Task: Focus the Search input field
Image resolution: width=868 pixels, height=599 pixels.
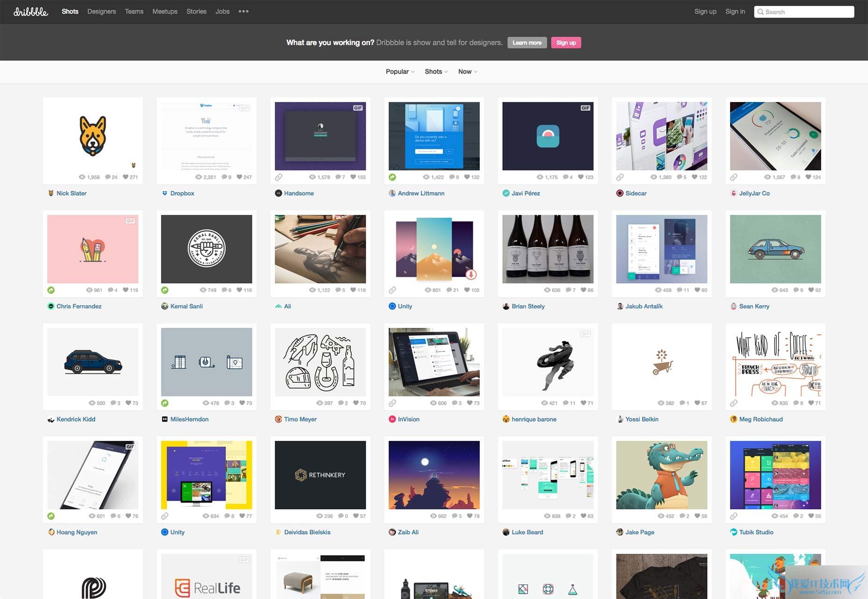Action: (x=804, y=12)
